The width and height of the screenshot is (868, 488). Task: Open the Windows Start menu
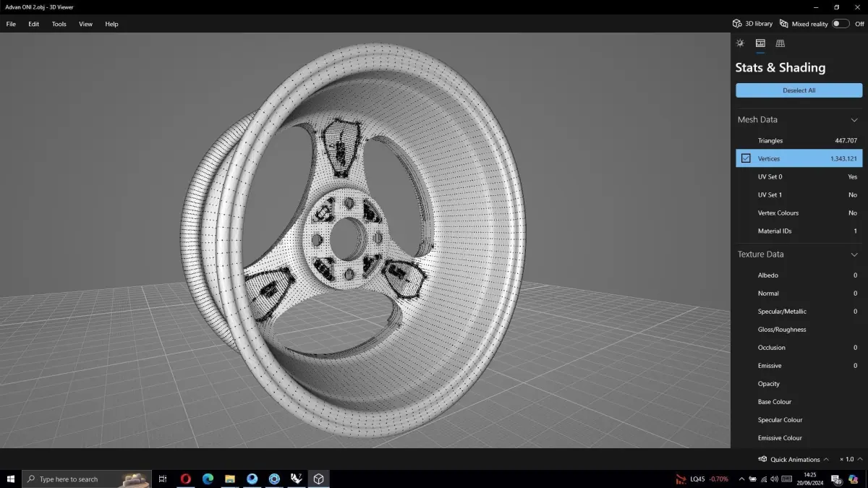11,479
